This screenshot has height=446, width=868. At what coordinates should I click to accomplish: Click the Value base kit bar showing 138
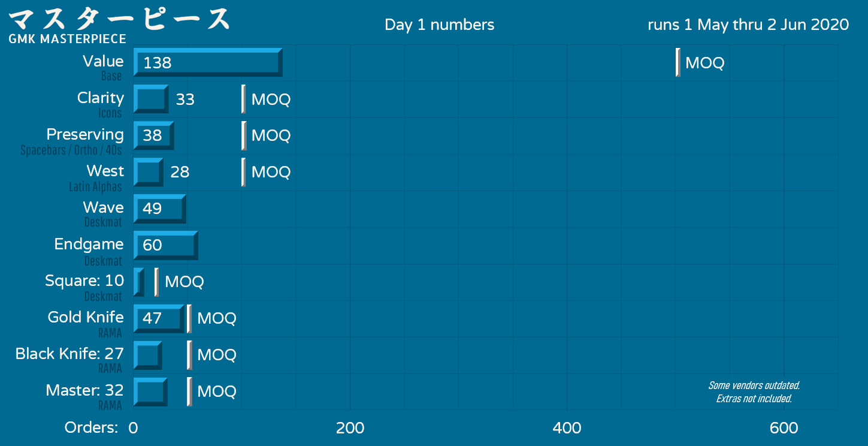pos(208,62)
